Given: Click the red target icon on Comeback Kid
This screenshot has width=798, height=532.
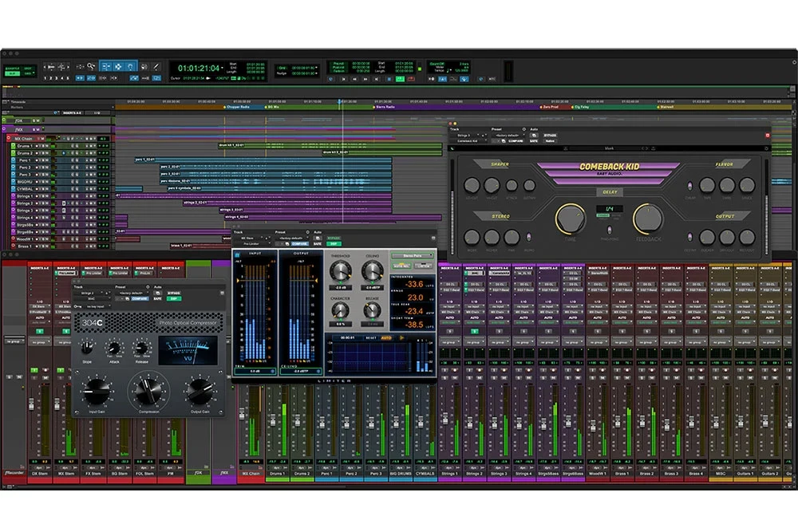Looking at the screenshot, I should pyautogui.click(x=768, y=136).
